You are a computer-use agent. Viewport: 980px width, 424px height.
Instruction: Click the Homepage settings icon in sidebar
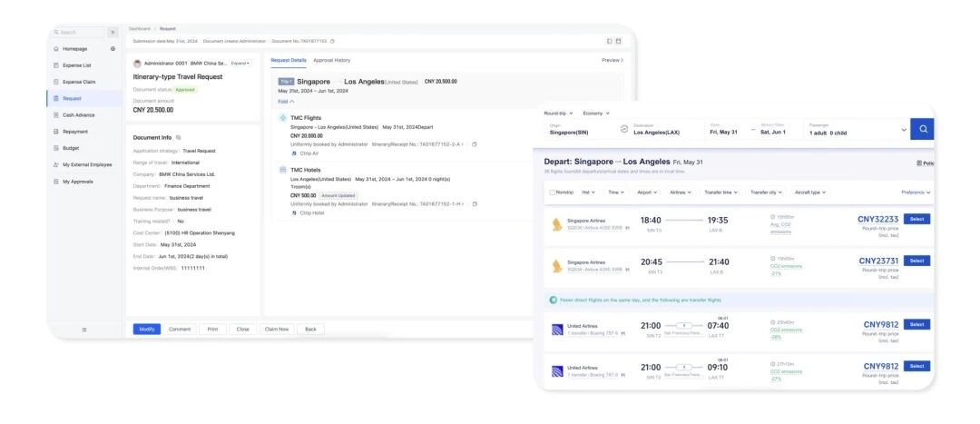coord(113,49)
